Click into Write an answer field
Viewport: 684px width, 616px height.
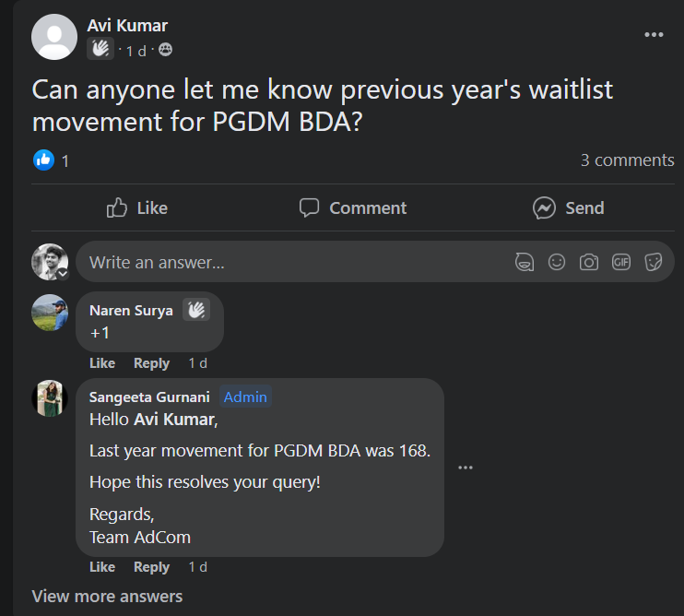[295, 262]
